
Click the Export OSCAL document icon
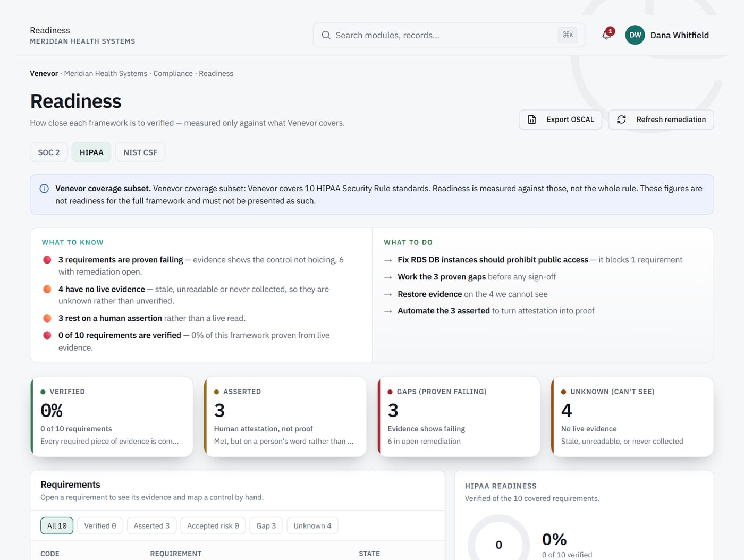point(532,120)
